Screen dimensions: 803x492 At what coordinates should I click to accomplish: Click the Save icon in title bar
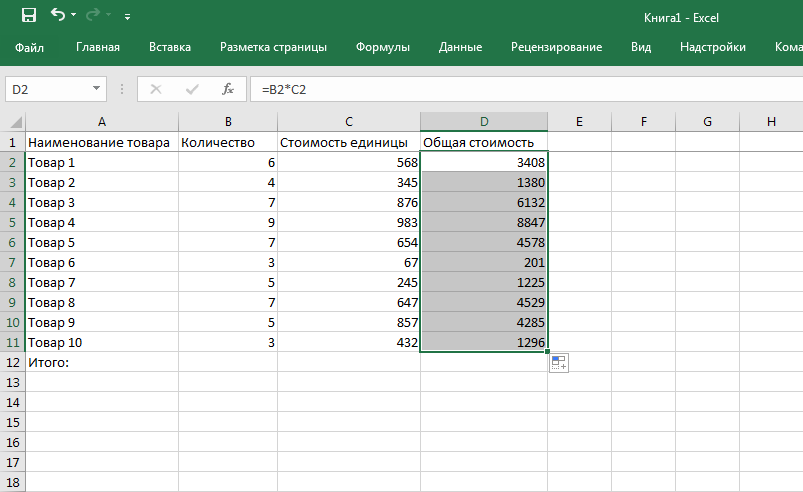[x=28, y=16]
